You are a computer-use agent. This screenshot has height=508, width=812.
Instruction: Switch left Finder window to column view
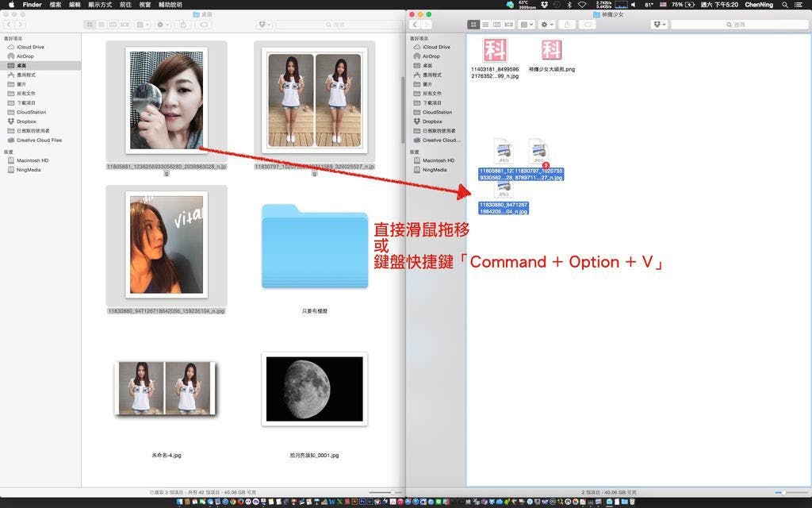[x=113, y=25]
